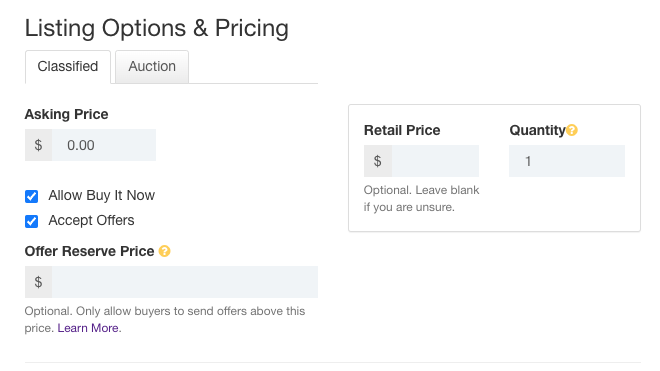Focus the Offer Reserve Price input field
This screenshot has width=660, height=371.
click(185, 282)
